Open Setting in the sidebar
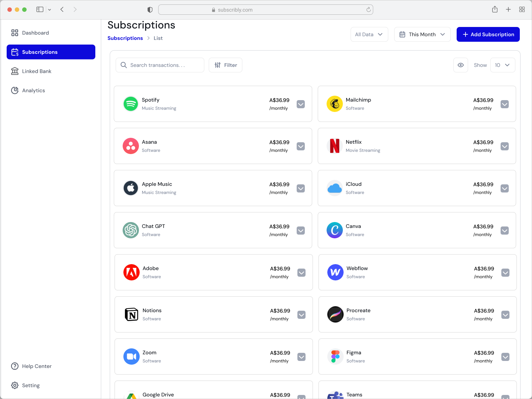 pyautogui.click(x=51, y=385)
